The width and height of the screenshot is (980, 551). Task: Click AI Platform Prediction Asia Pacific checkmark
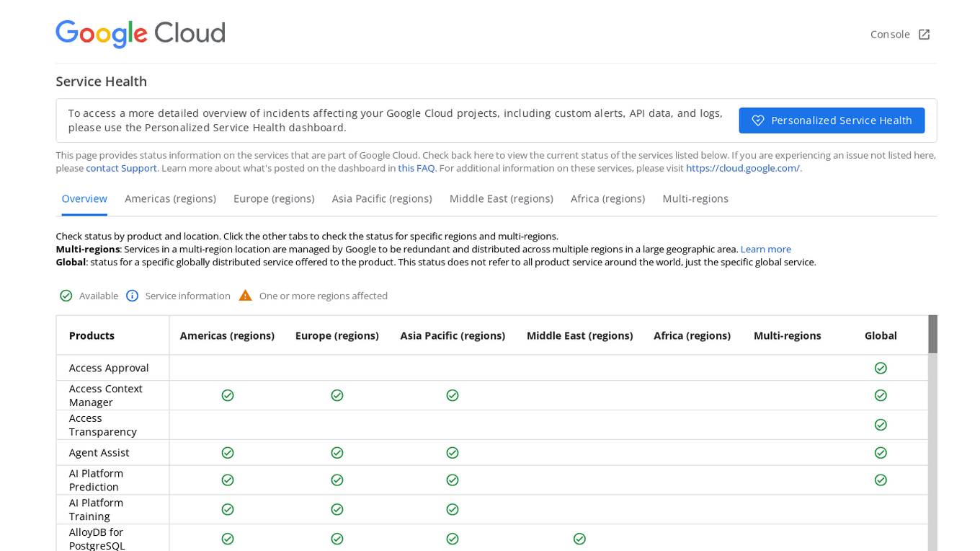(453, 480)
